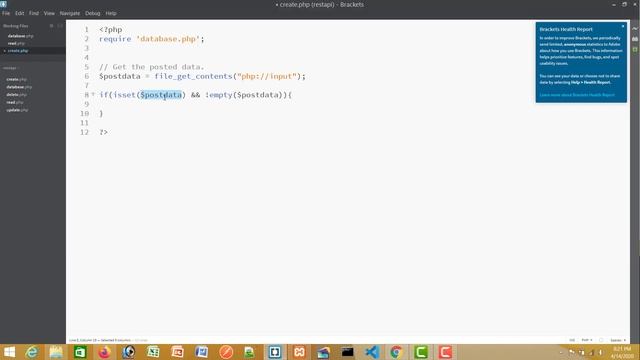Click the 'database.php' string on line 2
The width and height of the screenshot is (640, 360).
tap(168, 39)
